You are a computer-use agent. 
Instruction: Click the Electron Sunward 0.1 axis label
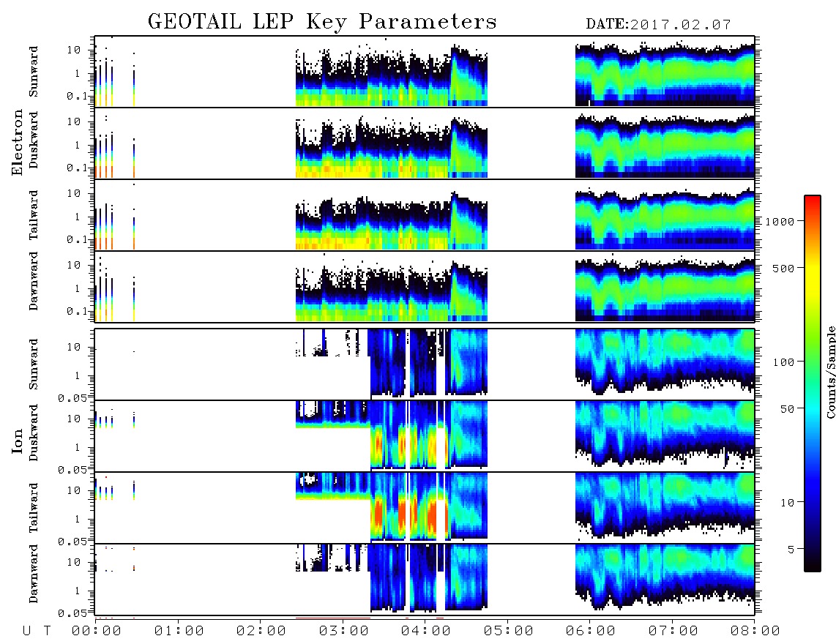click(x=76, y=96)
